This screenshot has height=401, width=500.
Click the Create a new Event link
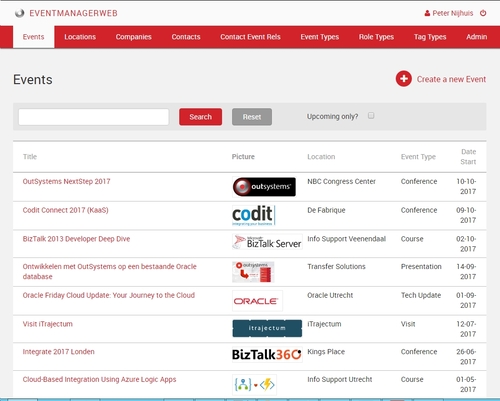click(x=451, y=79)
